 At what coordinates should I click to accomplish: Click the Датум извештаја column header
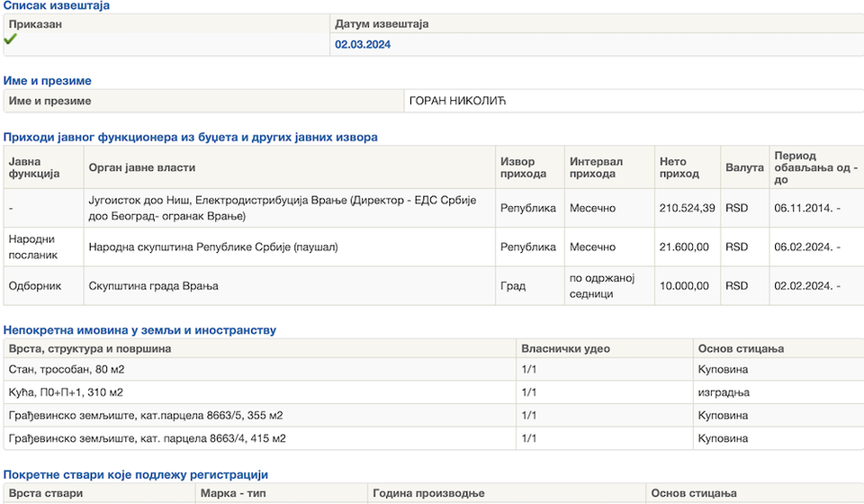[x=597, y=23]
